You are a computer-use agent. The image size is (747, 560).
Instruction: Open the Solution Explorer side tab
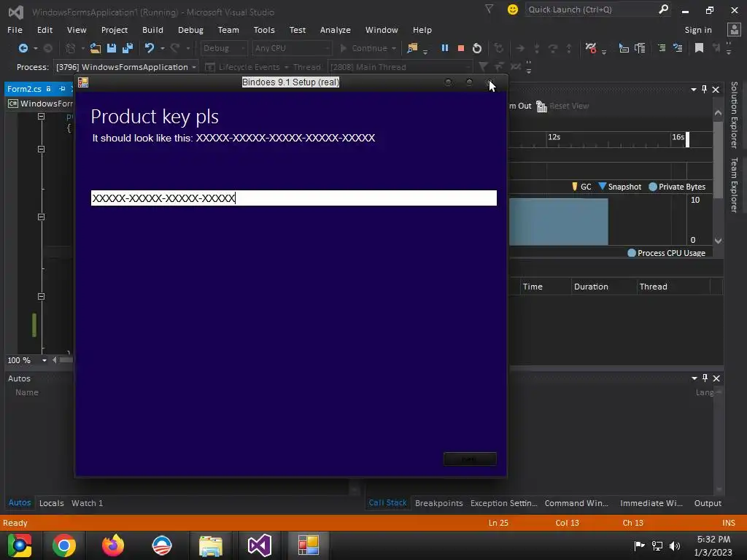[734, 114]
